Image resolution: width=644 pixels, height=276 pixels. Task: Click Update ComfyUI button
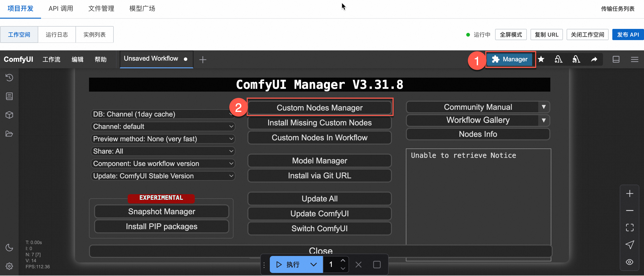point(319,214)
